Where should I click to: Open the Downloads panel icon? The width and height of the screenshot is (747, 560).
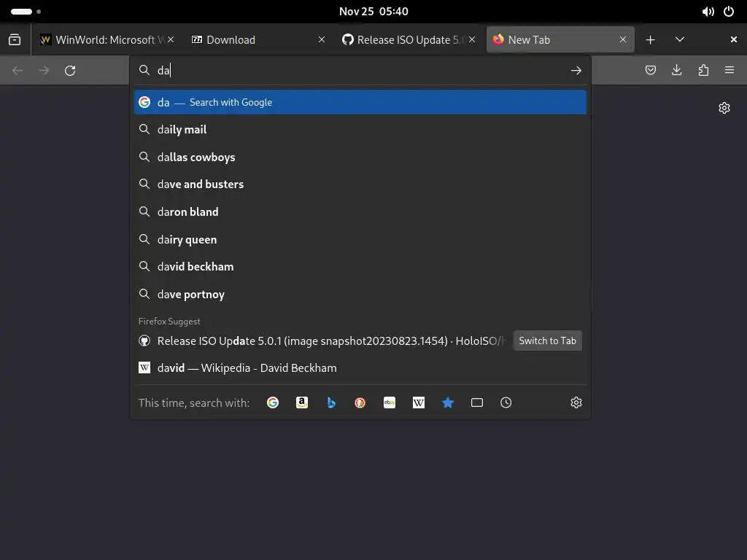point(676,70)
